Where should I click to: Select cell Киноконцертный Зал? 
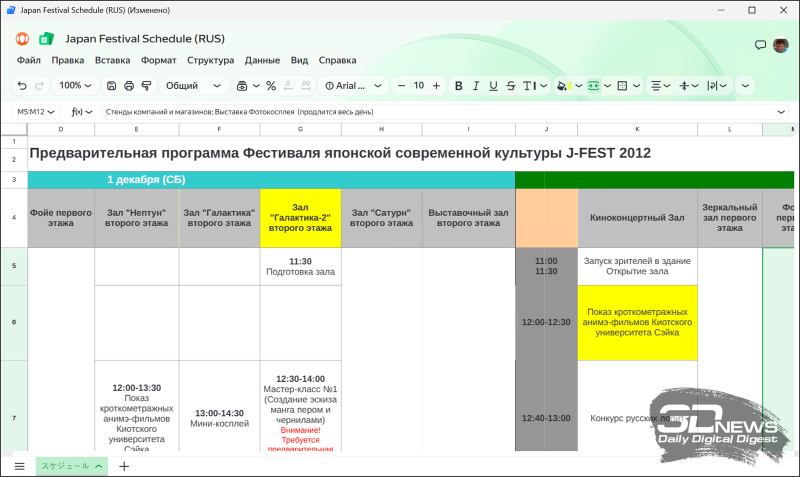coord(637,218)
